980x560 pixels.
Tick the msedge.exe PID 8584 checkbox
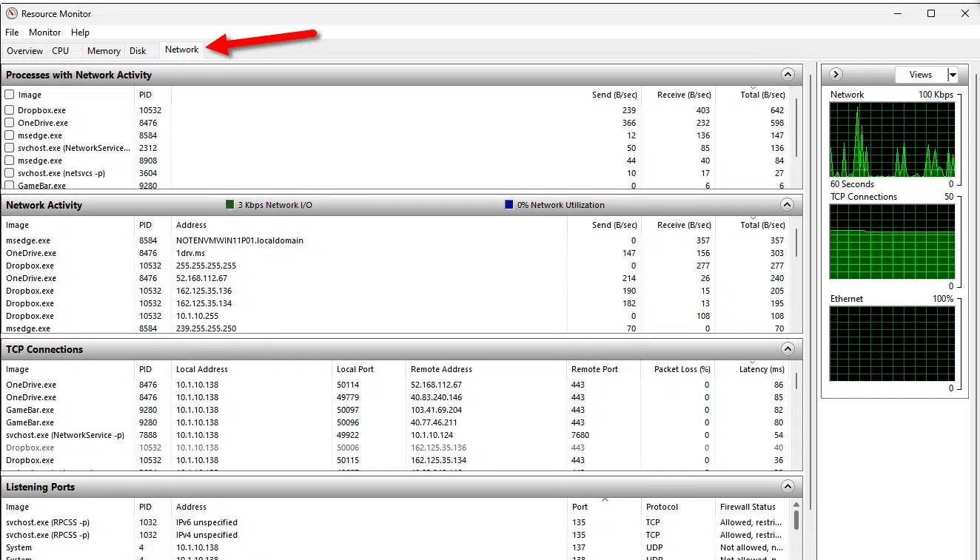point(10,135)
